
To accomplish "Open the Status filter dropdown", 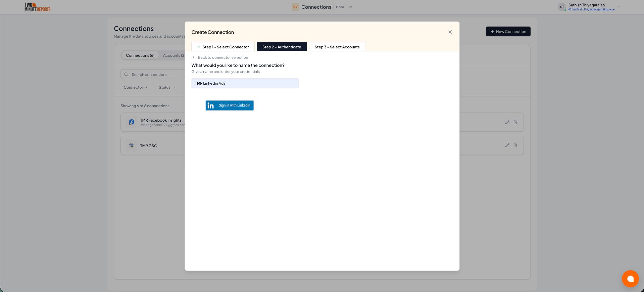I will (x=167, y=87).
